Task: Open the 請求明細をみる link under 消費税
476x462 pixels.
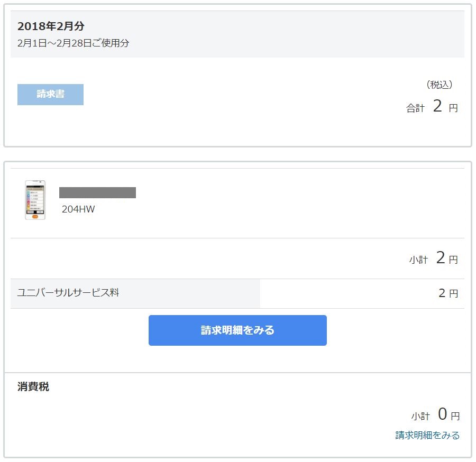Action: point(427,435)
